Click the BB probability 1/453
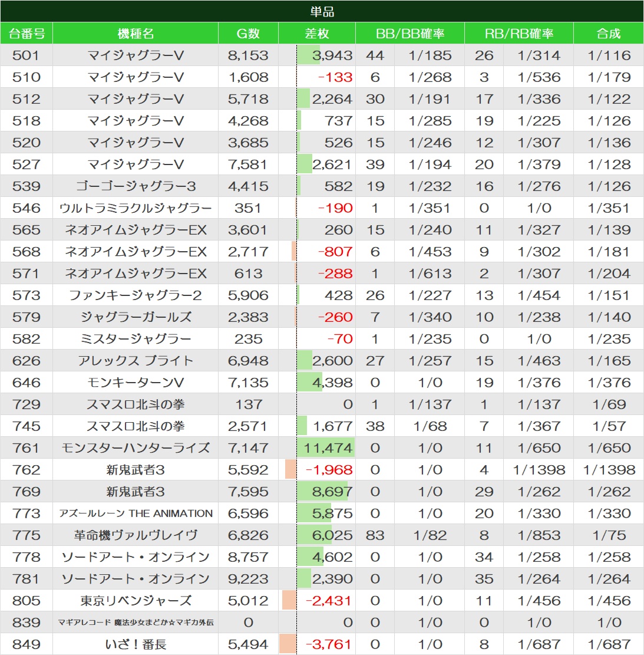The height and width of the screenshot is (655, 644). (x=430, y=252)
